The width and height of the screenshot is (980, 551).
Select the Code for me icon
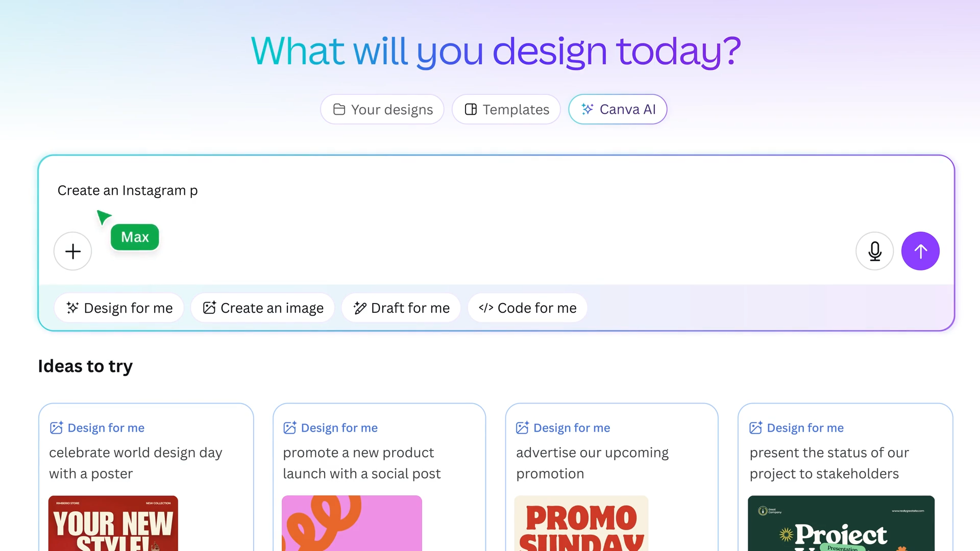click(x=485, y=308)
